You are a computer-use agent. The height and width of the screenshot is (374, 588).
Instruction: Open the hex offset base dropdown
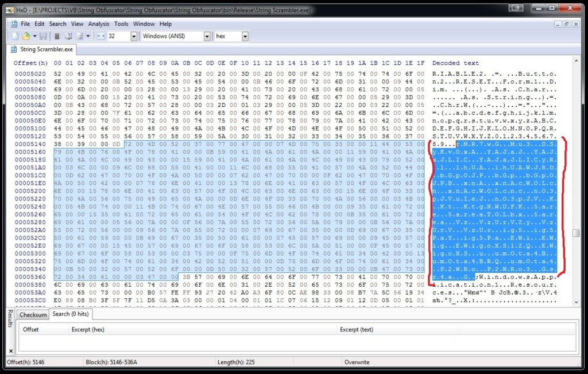pos(245,36)
